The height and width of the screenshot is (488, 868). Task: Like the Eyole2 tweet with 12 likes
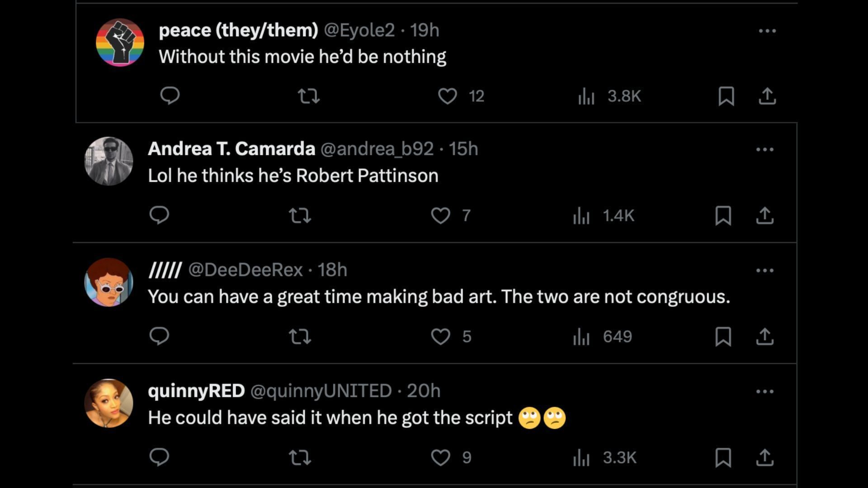(448, 96)
